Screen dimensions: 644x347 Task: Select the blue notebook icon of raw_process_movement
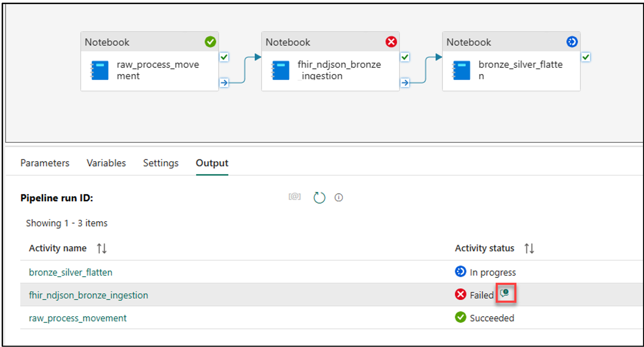[100, 70]
